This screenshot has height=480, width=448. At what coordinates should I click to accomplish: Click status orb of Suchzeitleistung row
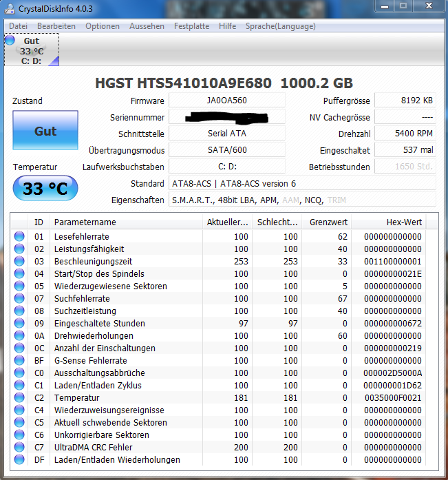(19, 311)
